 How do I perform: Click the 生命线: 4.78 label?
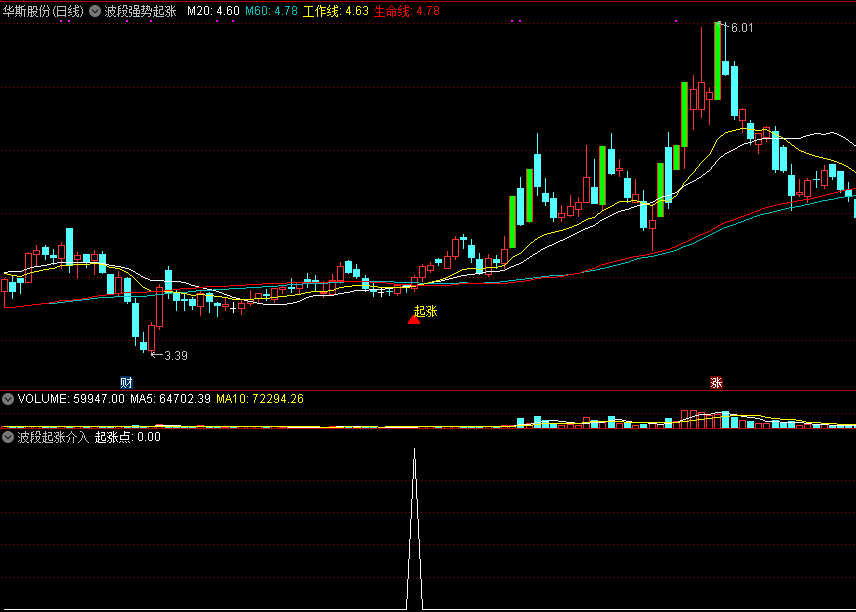407,11
